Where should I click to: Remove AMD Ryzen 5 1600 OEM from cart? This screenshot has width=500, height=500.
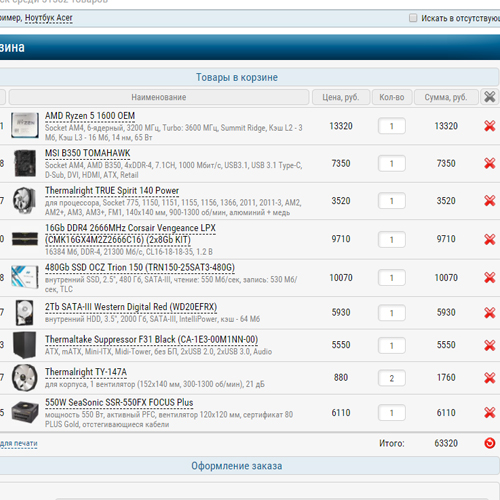point(489,126)
